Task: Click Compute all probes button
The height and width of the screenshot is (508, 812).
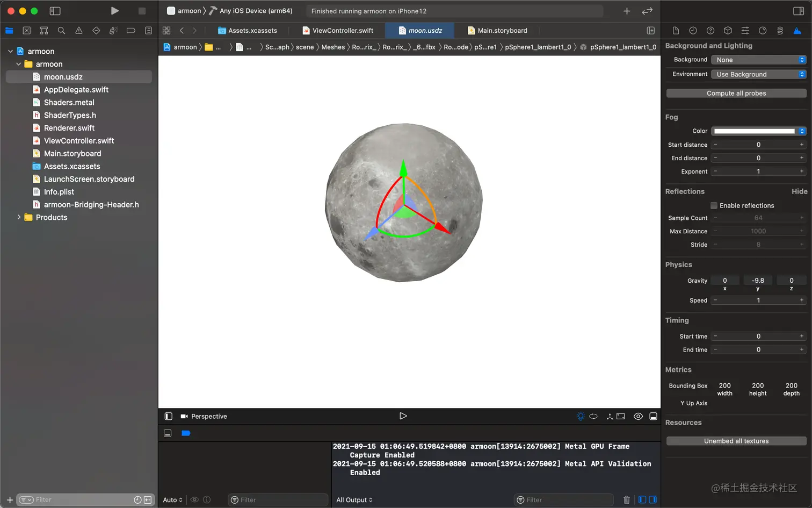Action: [736, 93]
